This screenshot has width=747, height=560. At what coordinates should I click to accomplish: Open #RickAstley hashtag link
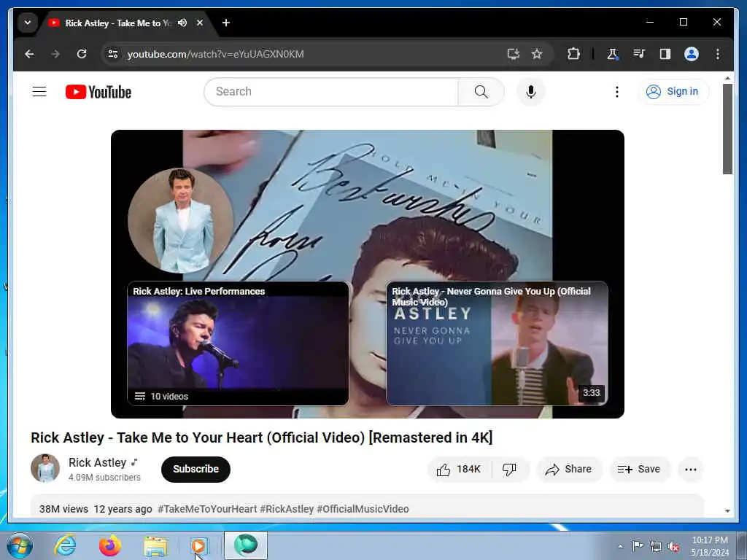click(287, 509)
